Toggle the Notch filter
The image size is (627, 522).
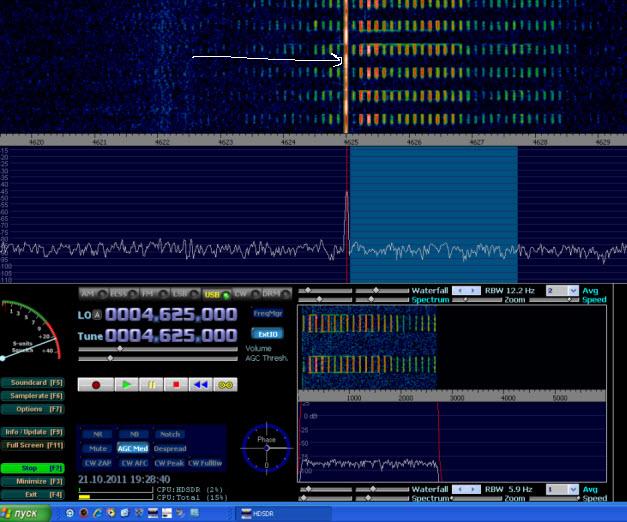pos(170,434)
